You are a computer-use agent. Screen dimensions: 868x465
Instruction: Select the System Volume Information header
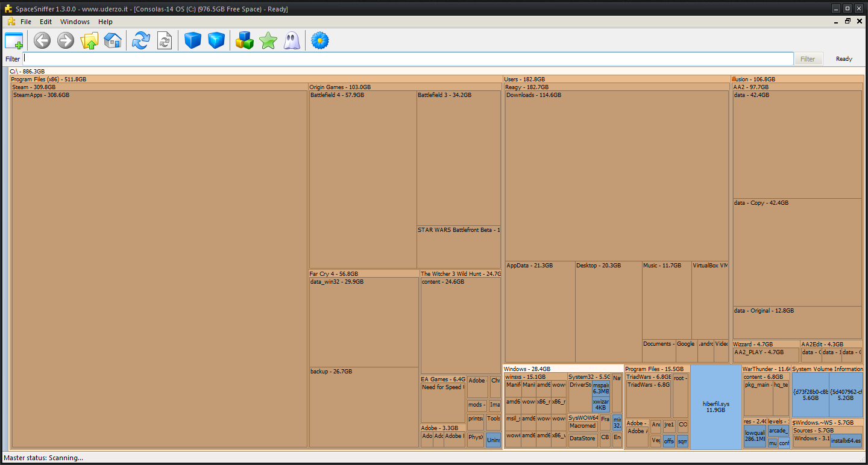(x=828, y=369)
